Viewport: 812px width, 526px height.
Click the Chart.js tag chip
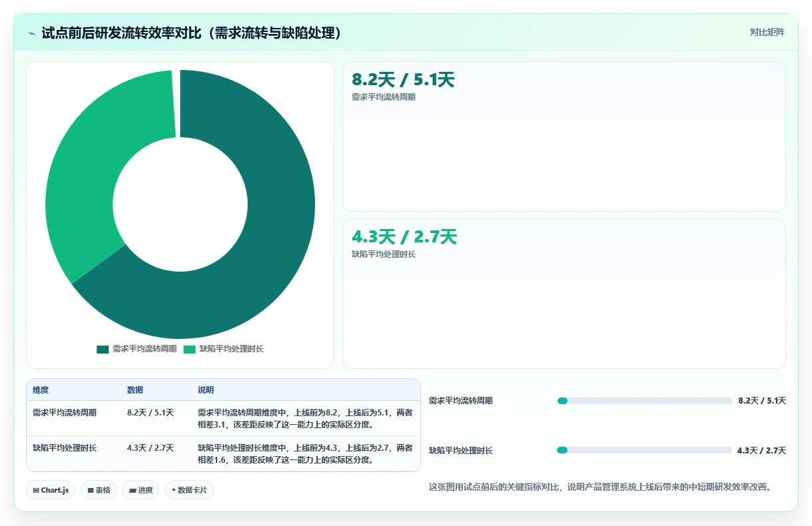coord(51,490)
